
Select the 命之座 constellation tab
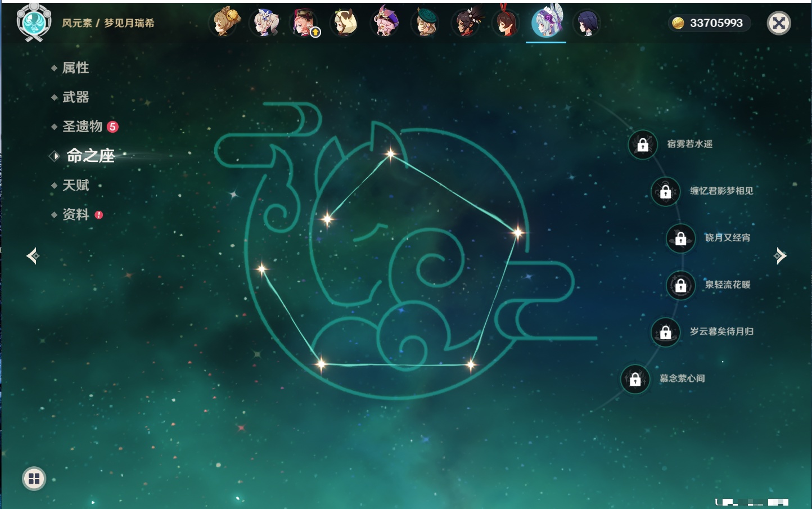[x=91, y=156]
